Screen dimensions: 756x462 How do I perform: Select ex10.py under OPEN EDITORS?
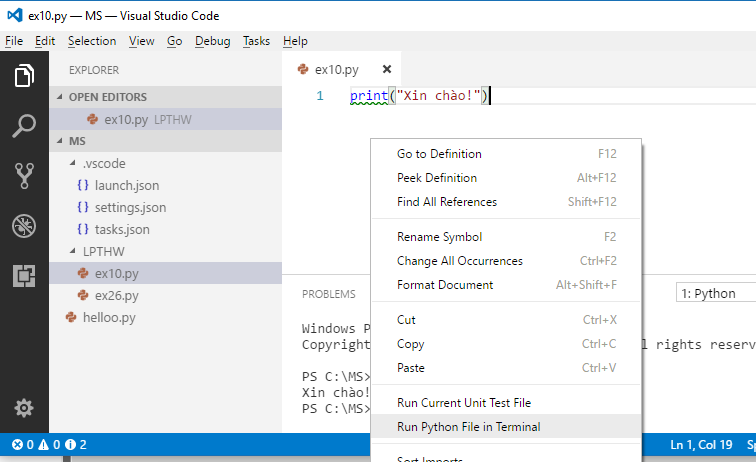point(166,119)
